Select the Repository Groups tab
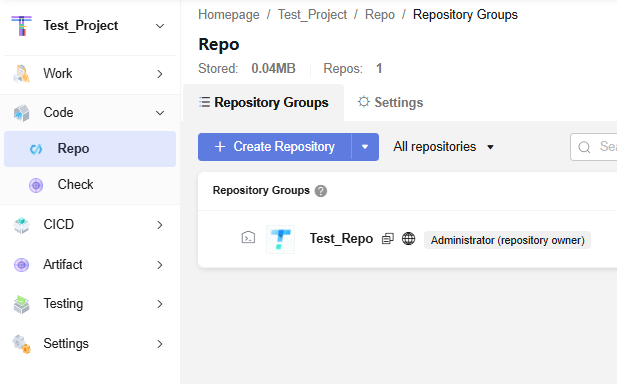Screen dimensions: 617x384 pos(264,103)
